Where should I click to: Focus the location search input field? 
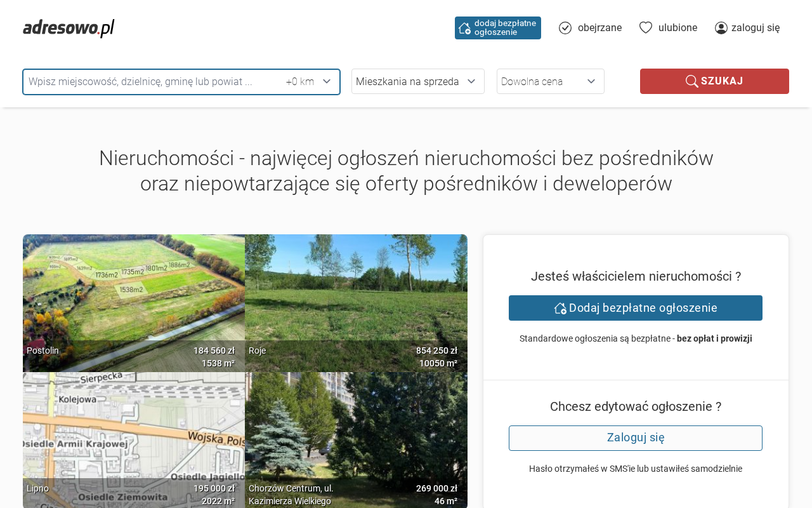click(152, 81)
